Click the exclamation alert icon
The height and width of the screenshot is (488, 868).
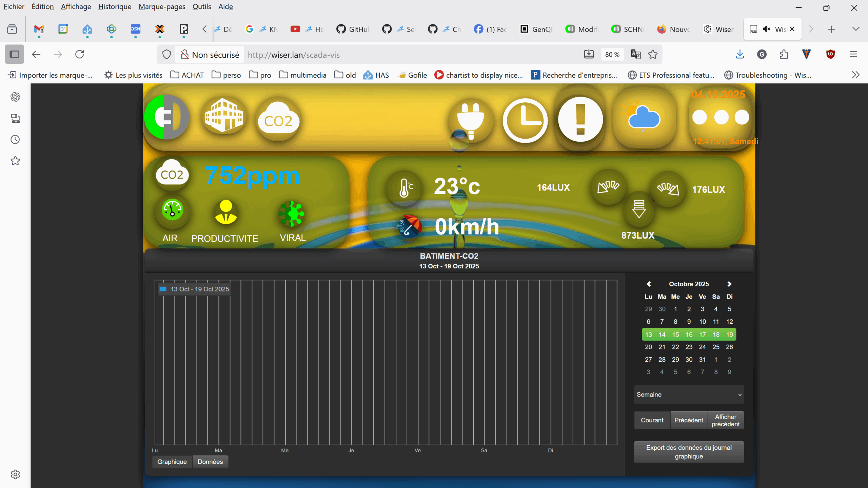tap(580, 119)
